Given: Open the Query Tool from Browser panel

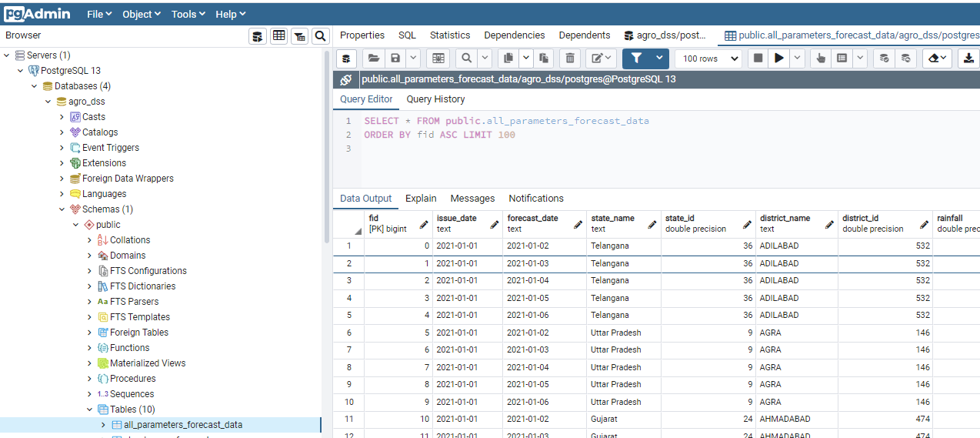Looking at the screenshot, I should pyautogui.click(x=258, y=36).
